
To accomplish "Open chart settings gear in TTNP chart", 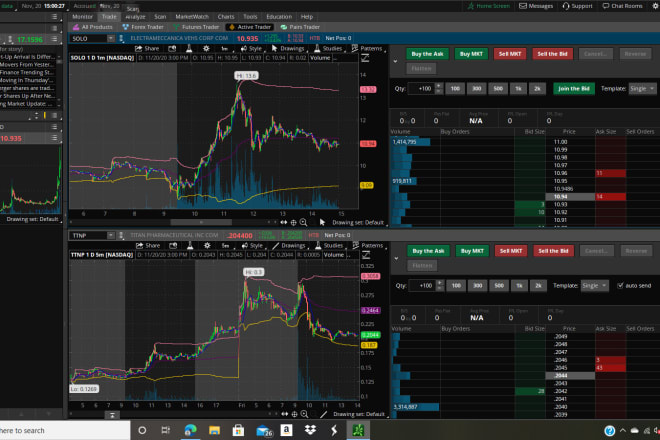I will click(207, 245).
